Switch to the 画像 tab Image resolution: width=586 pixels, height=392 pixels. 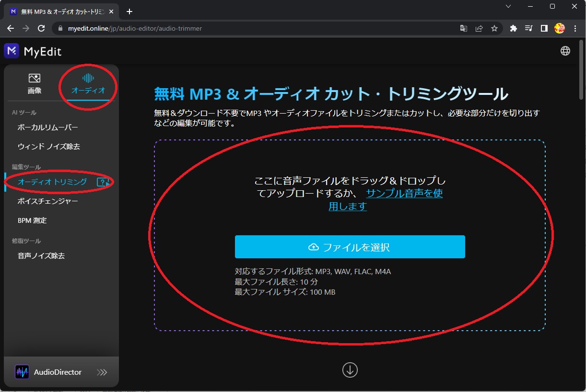(x=35, y=84)
